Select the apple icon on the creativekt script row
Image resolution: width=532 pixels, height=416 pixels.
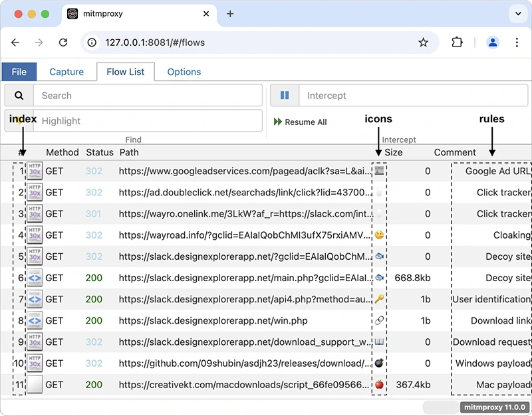point(379,384)
